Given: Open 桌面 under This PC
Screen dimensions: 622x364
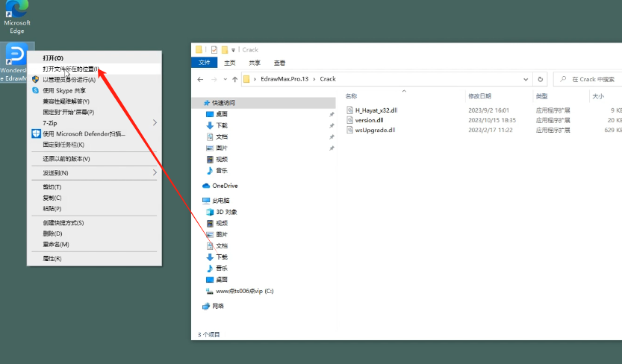Looking at the screenshot, I should 221,280.
